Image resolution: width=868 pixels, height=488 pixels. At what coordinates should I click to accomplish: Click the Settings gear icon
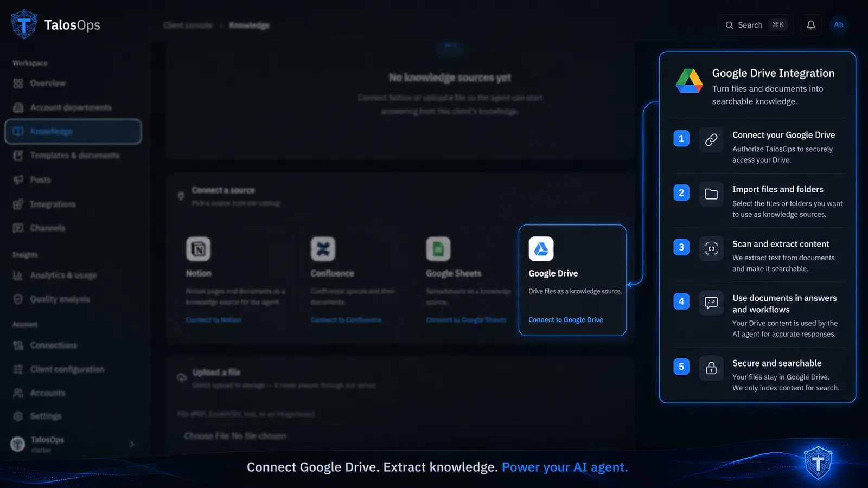click(x=18, y=416)
